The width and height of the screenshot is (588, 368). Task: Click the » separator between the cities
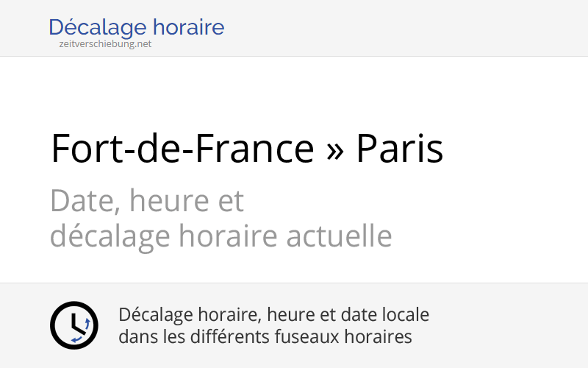[334, 150]
